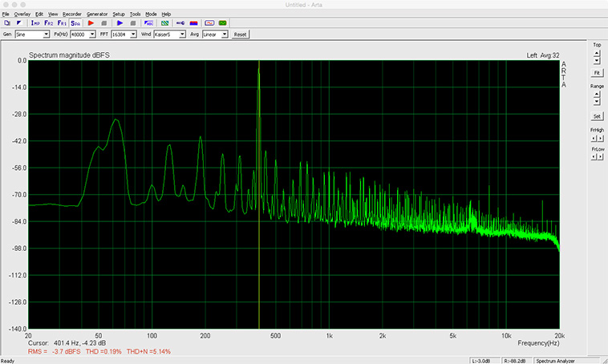Click the "THD =0.19%" reading
The image size is (608, 364).
(103, 352)
